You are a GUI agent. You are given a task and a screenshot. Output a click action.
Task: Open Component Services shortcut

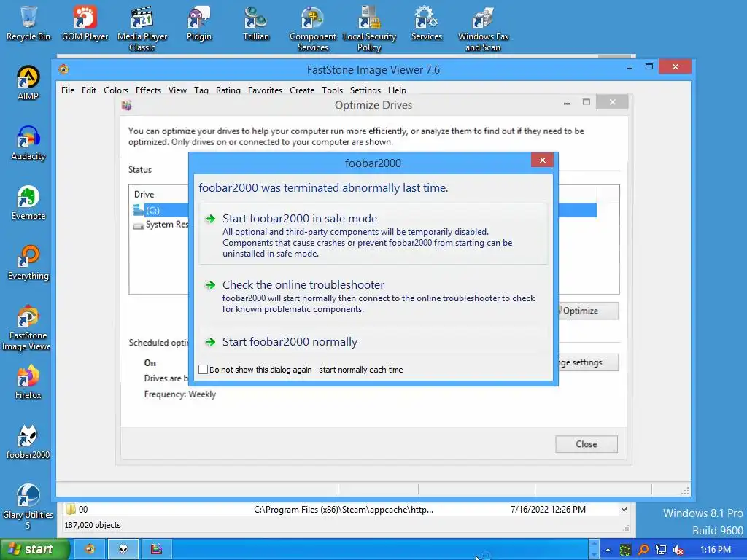[312, 28]
